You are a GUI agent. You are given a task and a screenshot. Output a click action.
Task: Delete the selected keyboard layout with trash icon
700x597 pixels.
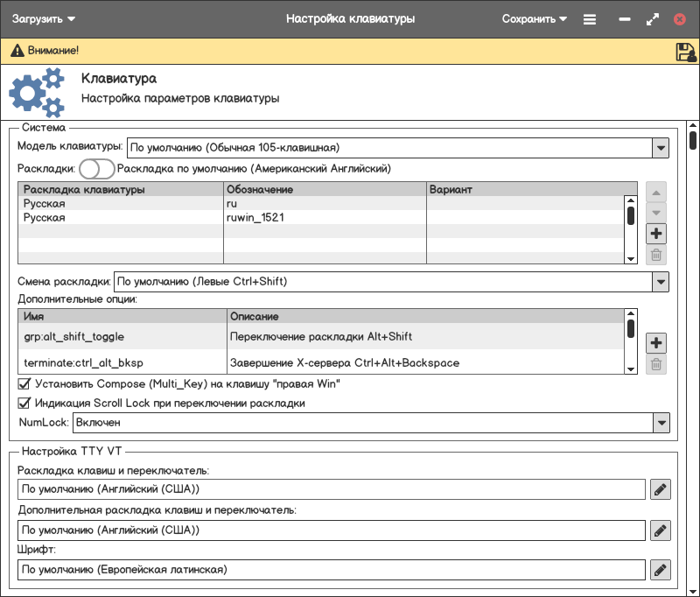click(656, 256)
